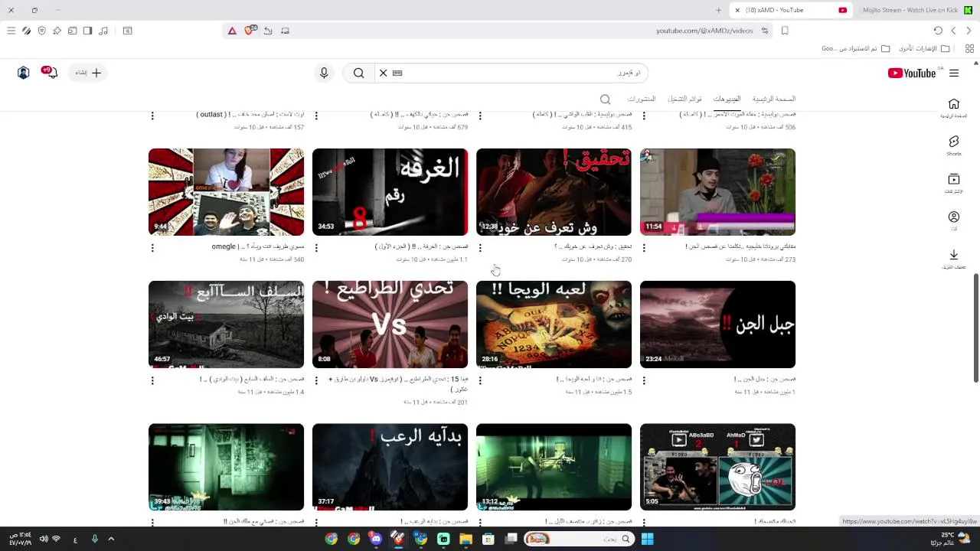The height and width of the screenshot is (551, 980).
Task: Open a new browser tab
Action: pyautogui.click(x=718, y=10)
